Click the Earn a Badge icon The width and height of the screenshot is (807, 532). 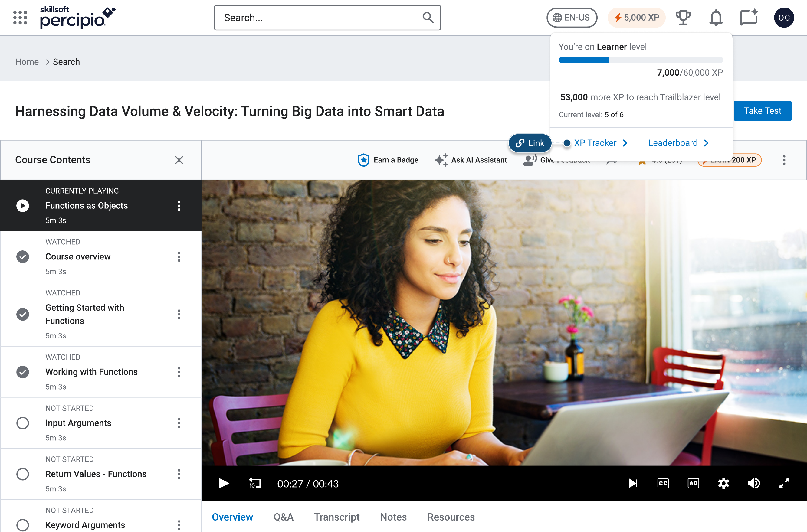pos(363,160)
